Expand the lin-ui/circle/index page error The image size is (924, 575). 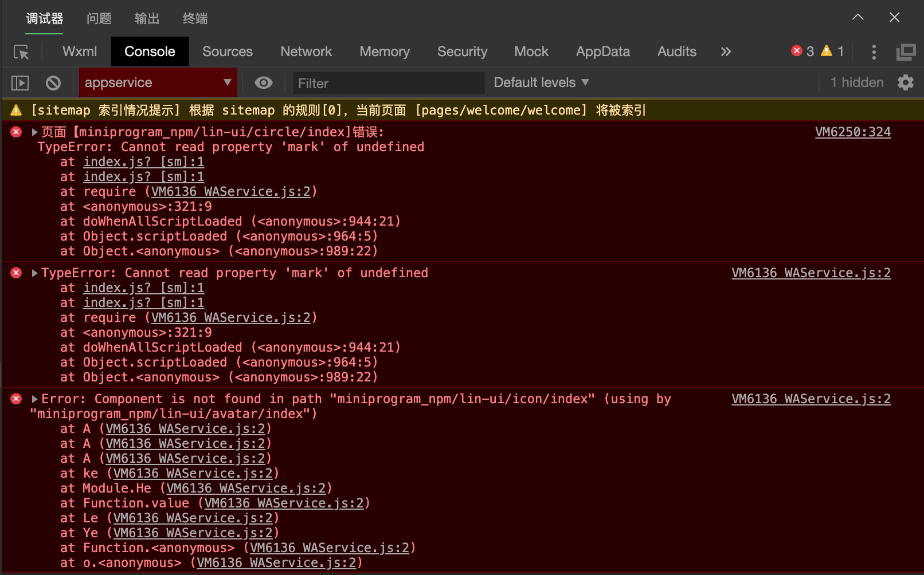34,132
